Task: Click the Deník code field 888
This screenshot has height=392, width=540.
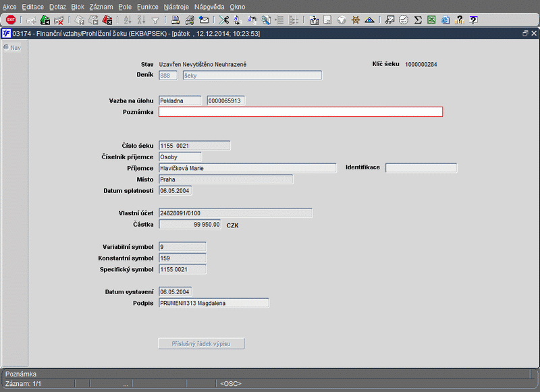Action: [x=168, y=76]
